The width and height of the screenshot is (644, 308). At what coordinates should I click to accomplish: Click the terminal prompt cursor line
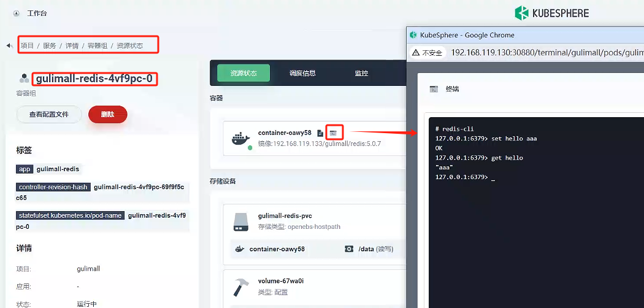[465, 177]
